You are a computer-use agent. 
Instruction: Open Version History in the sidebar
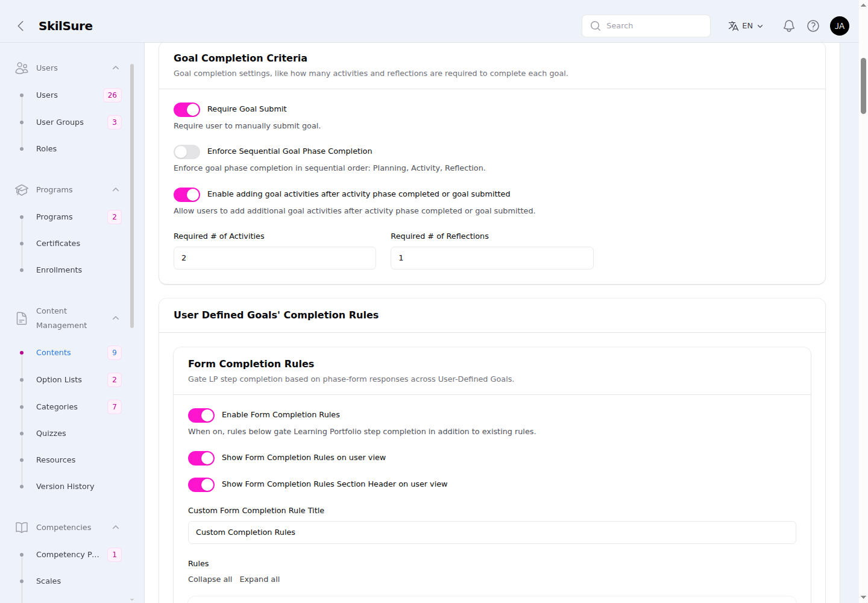coord(65,487)
